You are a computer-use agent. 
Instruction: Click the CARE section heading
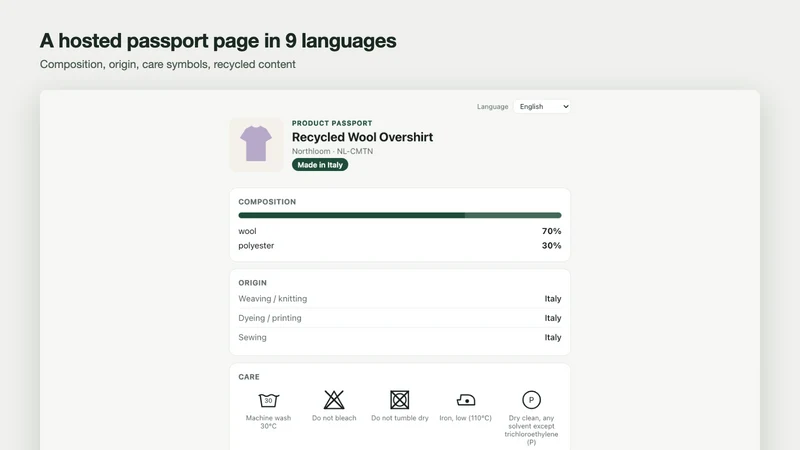tap(248, 377)
